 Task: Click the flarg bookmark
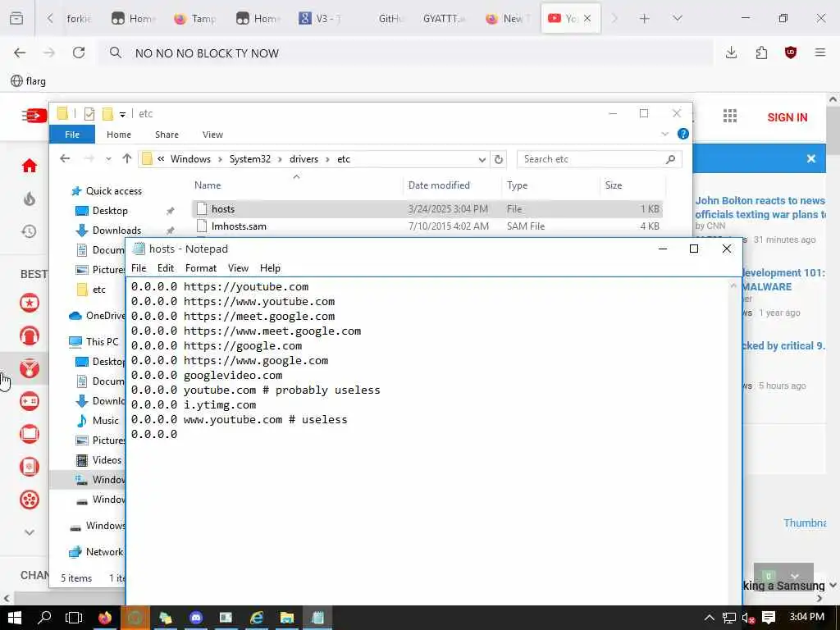click(x=29, y=81)
